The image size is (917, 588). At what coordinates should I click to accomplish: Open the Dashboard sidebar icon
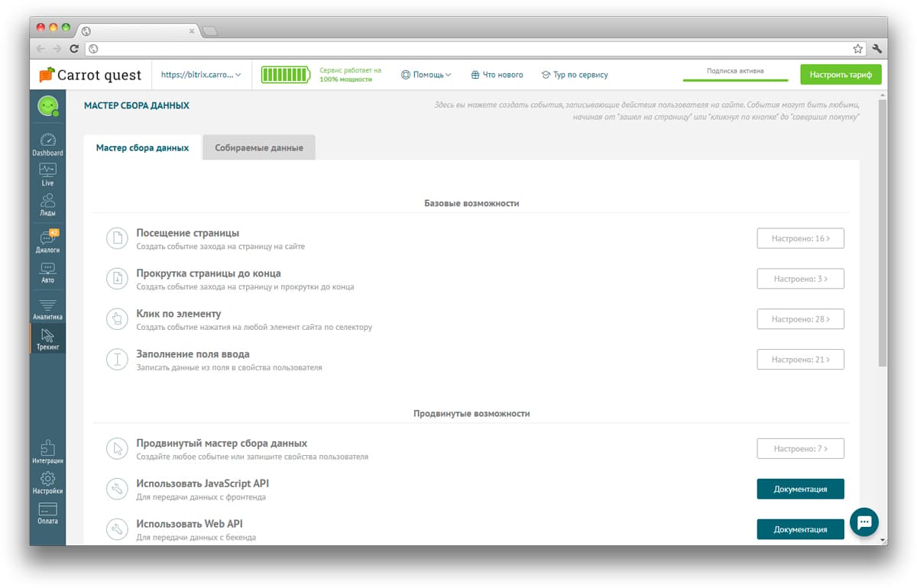click(x=47, y=144)
